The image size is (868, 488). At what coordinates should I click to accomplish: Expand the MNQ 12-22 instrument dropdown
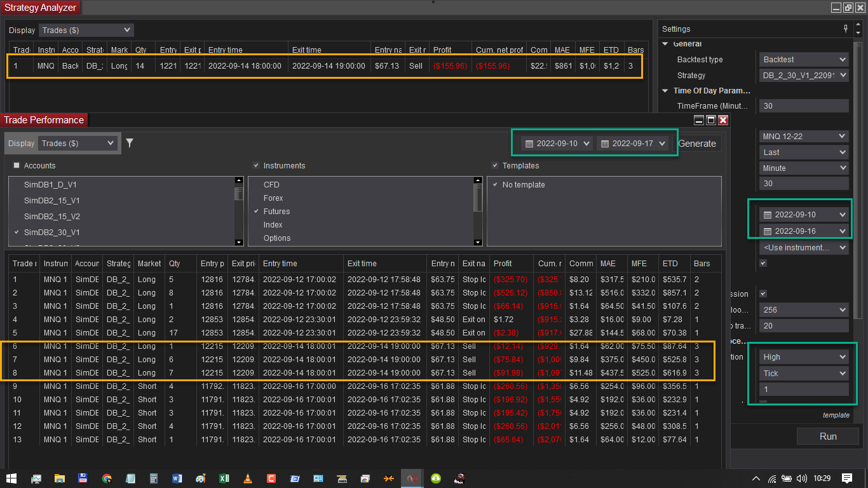[x=804, y=136]
